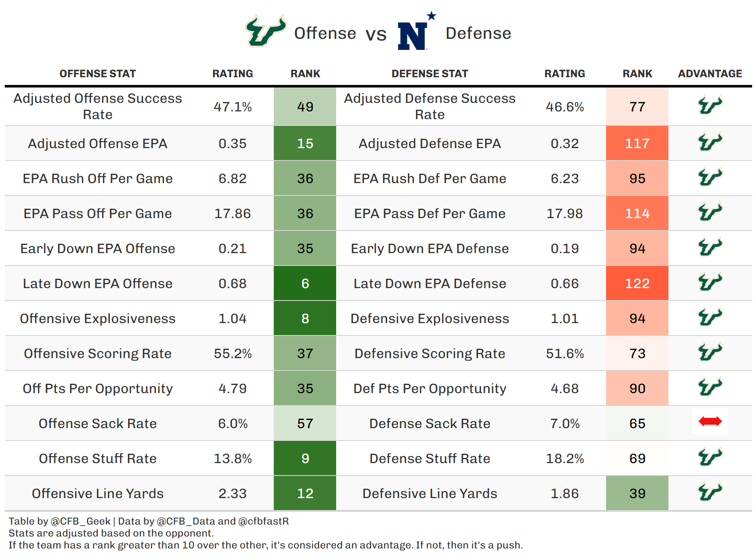
Task: Click the red rank 122 cell
Action: (x=637, y=283)
